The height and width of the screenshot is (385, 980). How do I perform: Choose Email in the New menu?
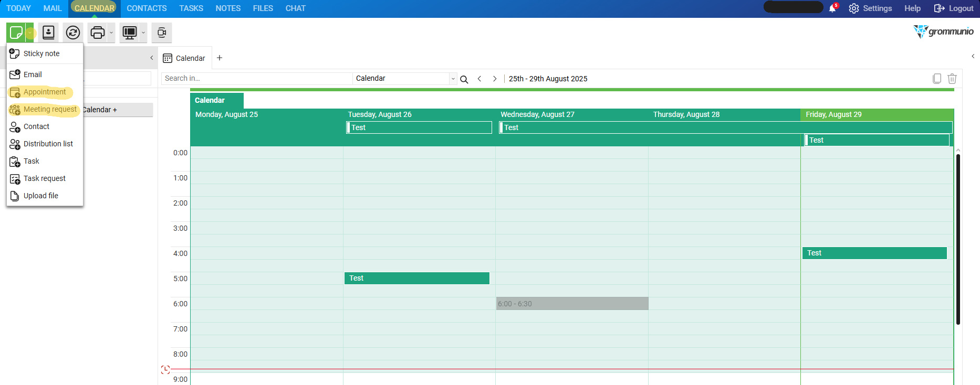[45, 74]
